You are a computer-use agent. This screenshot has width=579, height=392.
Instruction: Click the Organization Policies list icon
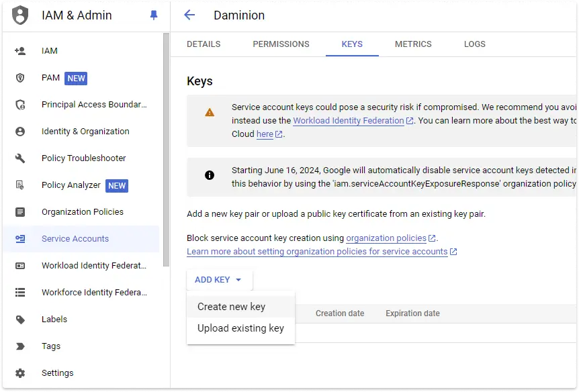(20, 212)
